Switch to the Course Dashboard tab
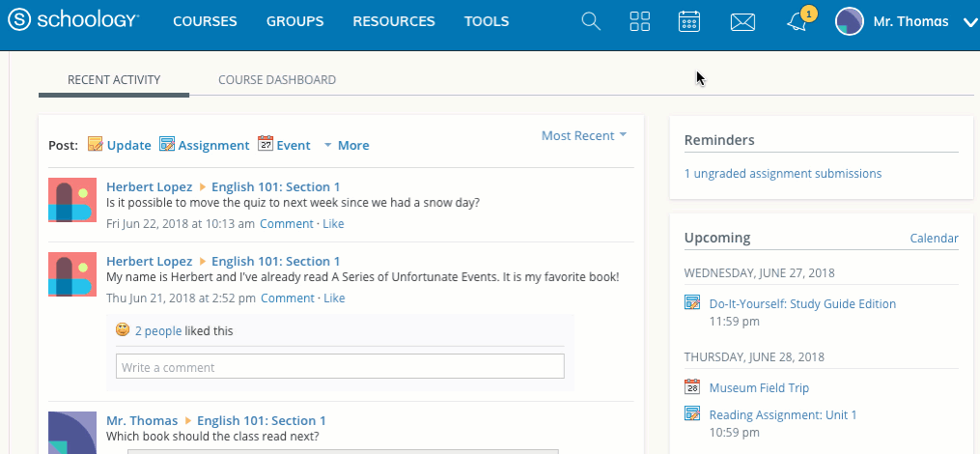 (277, 80)
